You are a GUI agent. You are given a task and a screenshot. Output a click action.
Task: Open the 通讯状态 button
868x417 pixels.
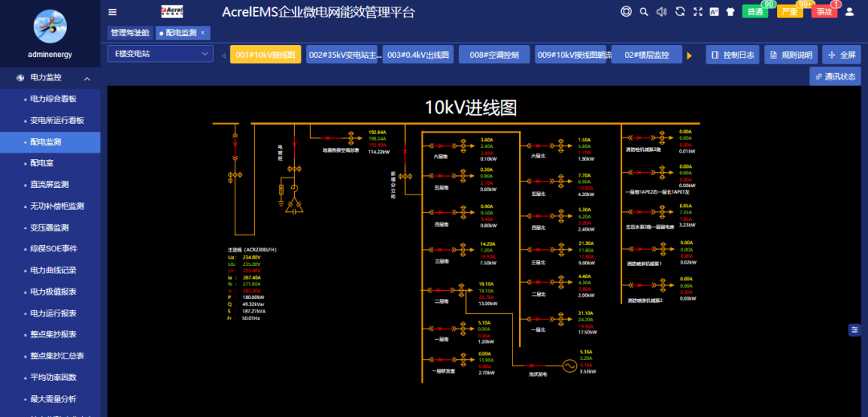click(835, 76)
